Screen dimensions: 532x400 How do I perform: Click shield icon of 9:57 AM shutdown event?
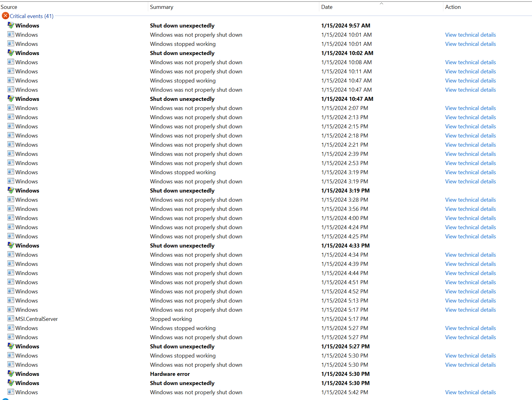pyautogui.click(x=11, y=25)
